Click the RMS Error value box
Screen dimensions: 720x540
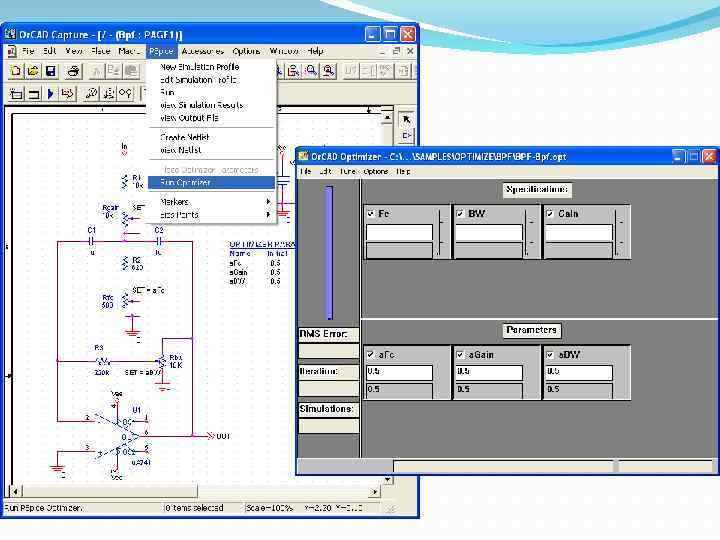(x=328, y=351)
